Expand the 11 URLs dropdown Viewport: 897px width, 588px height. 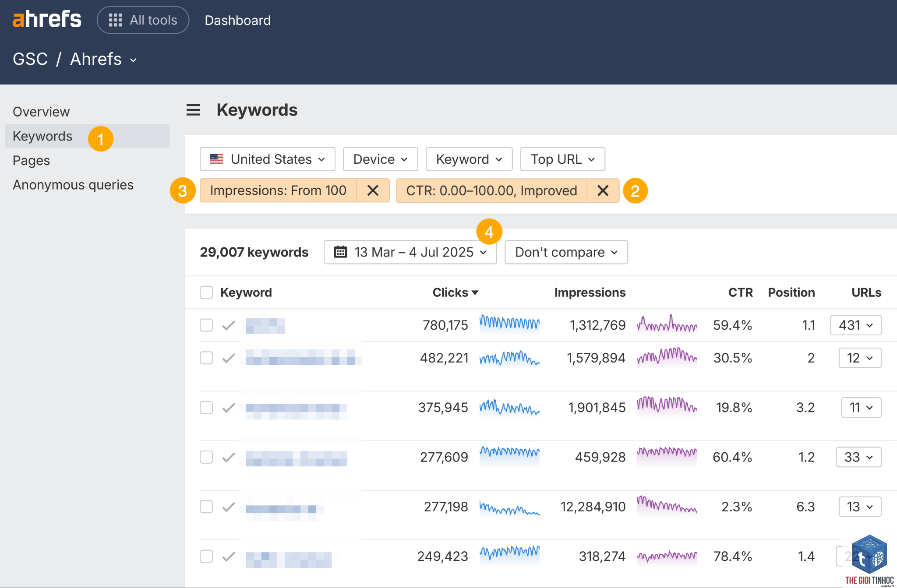click(x=861, y=408)
